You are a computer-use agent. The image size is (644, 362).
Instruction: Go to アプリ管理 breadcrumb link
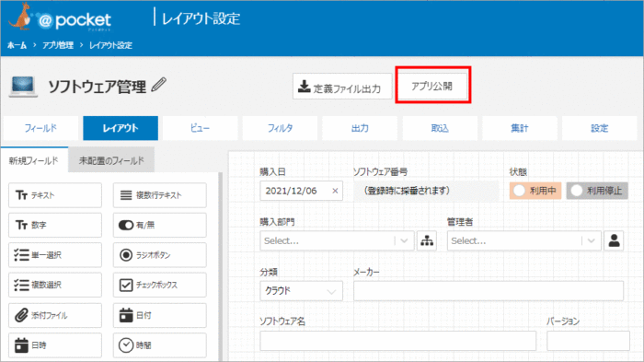58,45
